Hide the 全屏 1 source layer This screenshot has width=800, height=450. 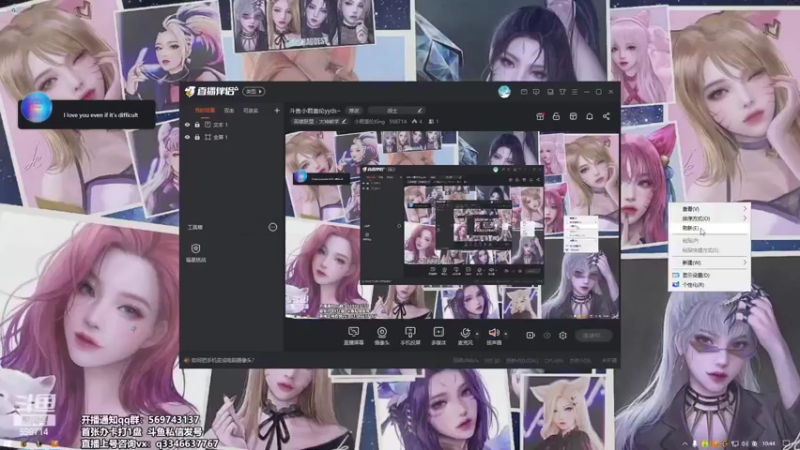click(187, 137)
